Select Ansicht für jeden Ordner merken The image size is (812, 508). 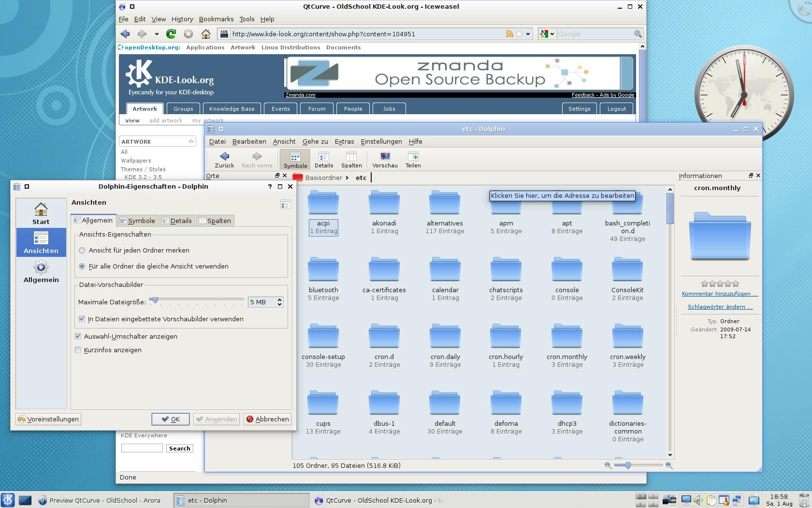(x=82, y=250)
